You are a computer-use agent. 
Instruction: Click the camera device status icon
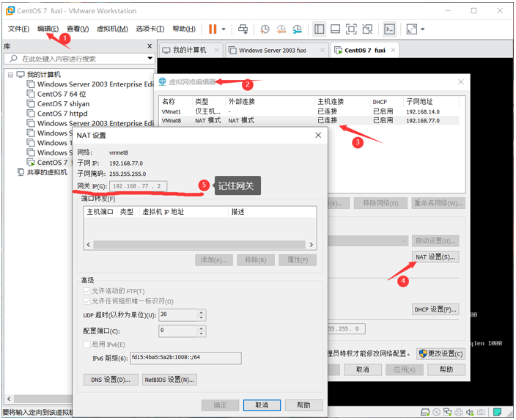(481, 412)
